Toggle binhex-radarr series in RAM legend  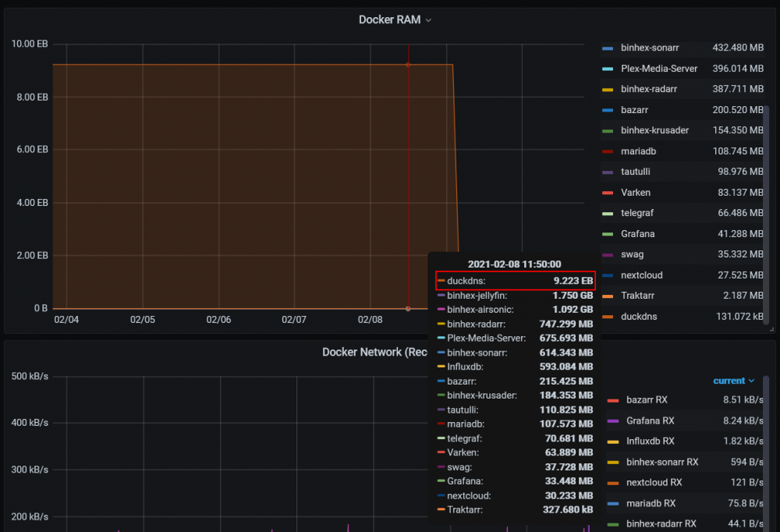[x=649, y=89]
